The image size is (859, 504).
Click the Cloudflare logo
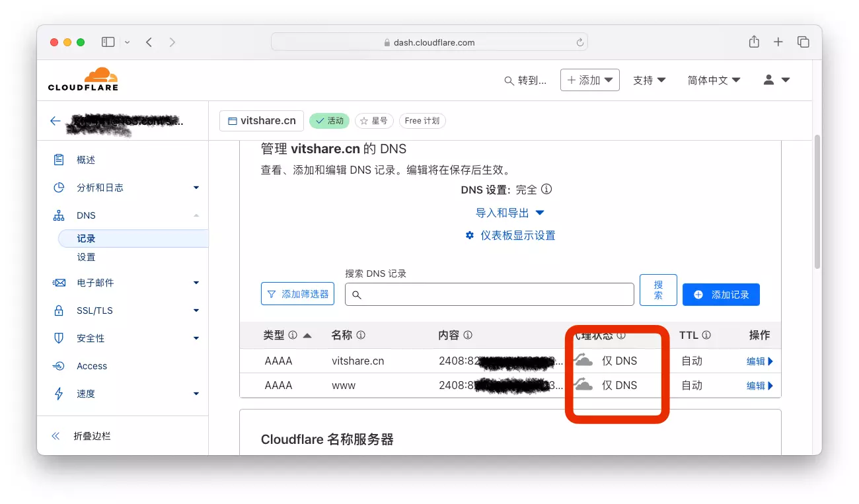coord(83,79)
